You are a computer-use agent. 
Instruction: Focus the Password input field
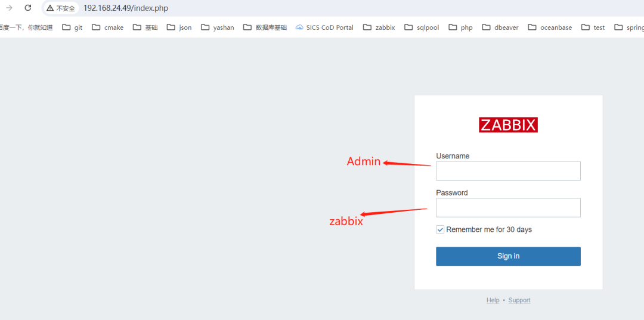[x=508, y=208]
